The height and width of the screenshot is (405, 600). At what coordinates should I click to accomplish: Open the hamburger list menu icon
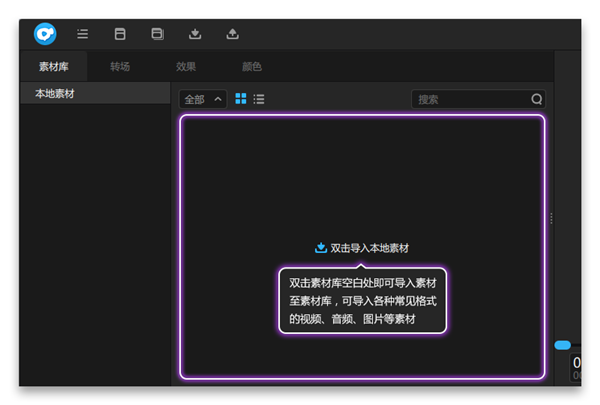point(83,34)
